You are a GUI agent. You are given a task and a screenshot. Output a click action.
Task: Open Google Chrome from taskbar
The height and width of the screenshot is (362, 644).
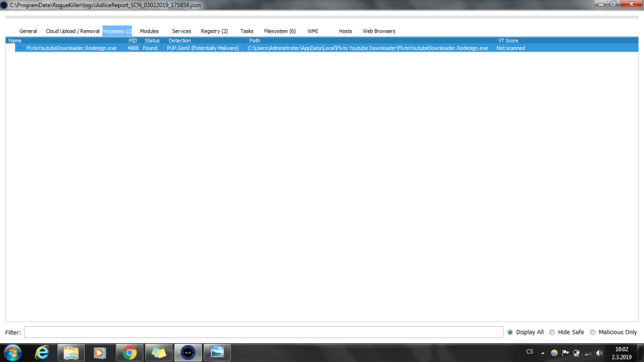[130, 353]
